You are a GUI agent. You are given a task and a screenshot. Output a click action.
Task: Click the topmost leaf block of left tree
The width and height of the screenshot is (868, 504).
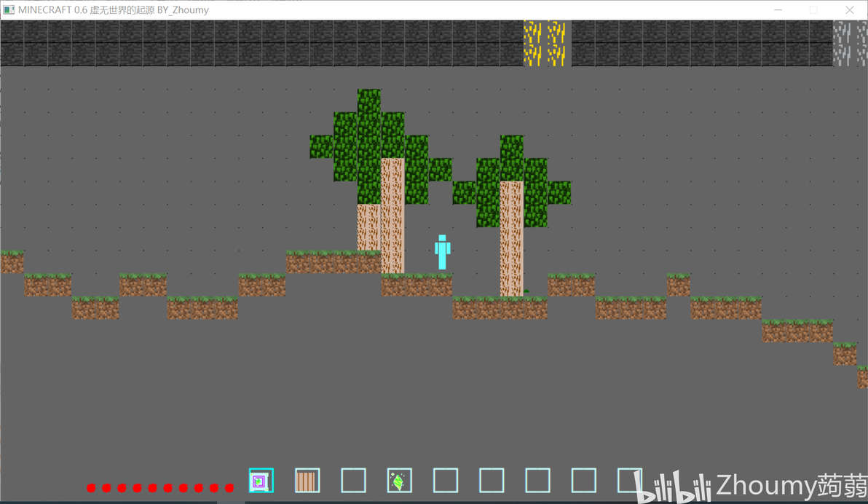(x=368, y=101)
